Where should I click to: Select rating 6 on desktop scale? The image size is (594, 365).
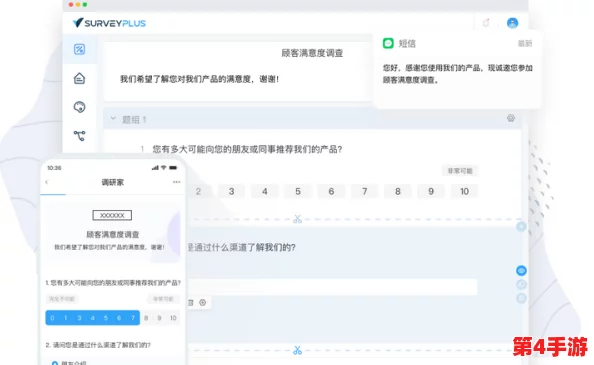(x=331, y=192)
